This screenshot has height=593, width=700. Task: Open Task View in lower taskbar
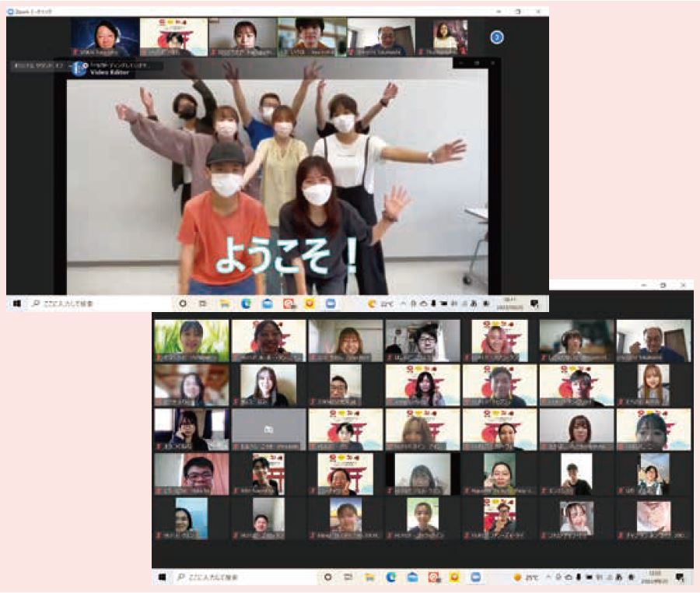point(348,577)
